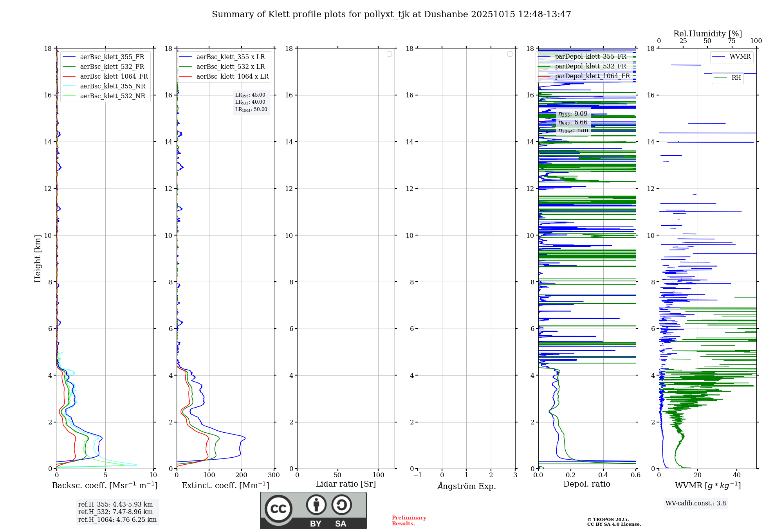Click the empty legend box in Lidar ratio plot
The height and width of the screenshot is (532, 783).
pyautogui.click(x=389, y=54)
